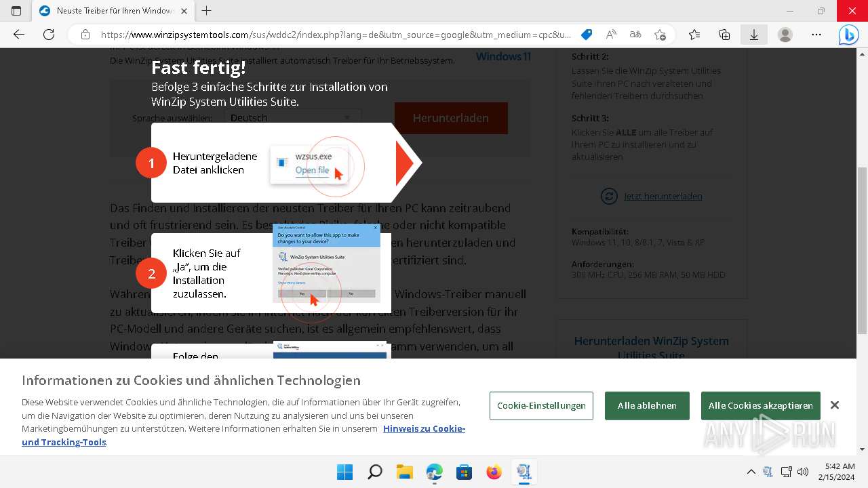Open WinZip System Utilities taskbar app
Screen dimensions: 868x488
click(x=524, y=472)
